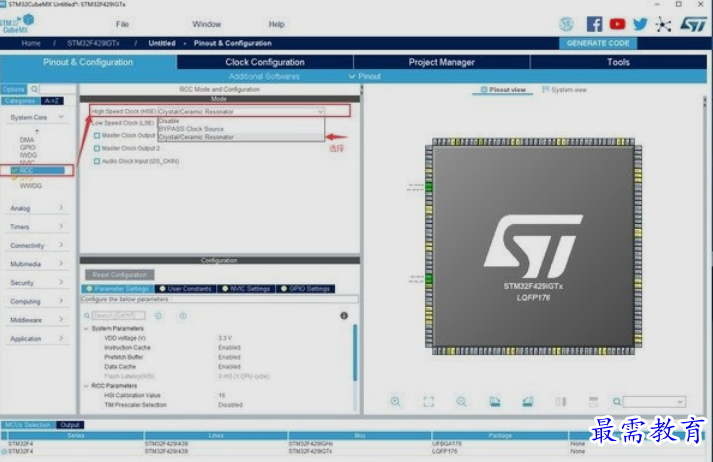Click the GENERATE CODE button

(598, 43)
